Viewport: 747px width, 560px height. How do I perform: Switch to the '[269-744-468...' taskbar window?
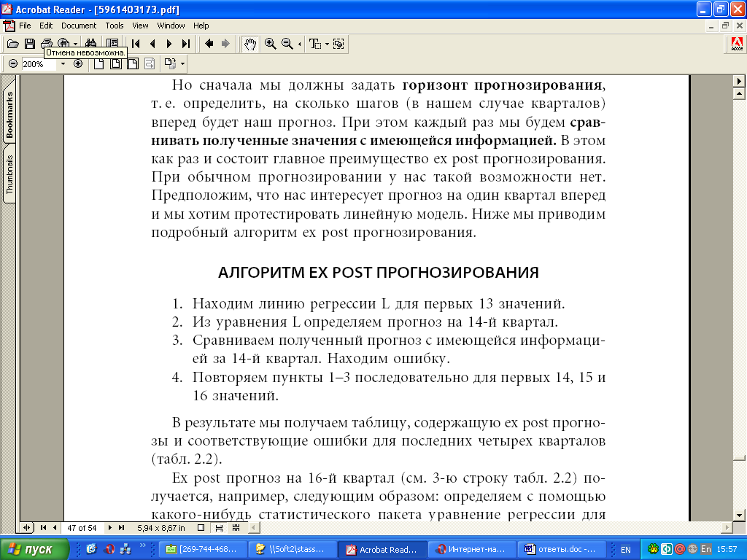click(x=204, y=550)
